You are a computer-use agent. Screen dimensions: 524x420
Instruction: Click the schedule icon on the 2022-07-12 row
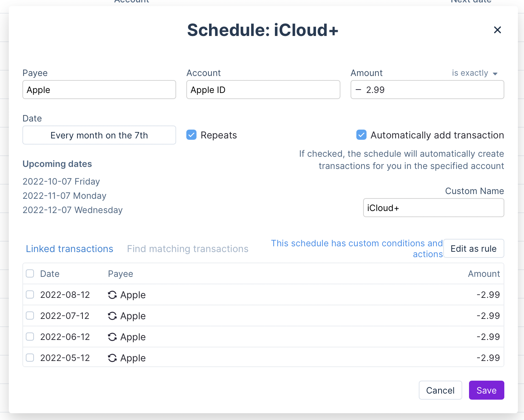(112, 316)
